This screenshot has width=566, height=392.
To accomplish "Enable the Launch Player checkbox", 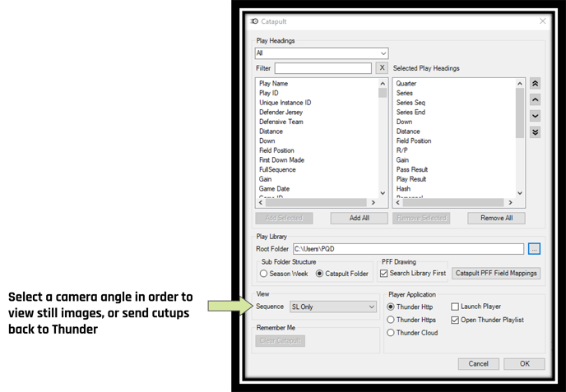I will pyautogui.click(x=476, y=307).
